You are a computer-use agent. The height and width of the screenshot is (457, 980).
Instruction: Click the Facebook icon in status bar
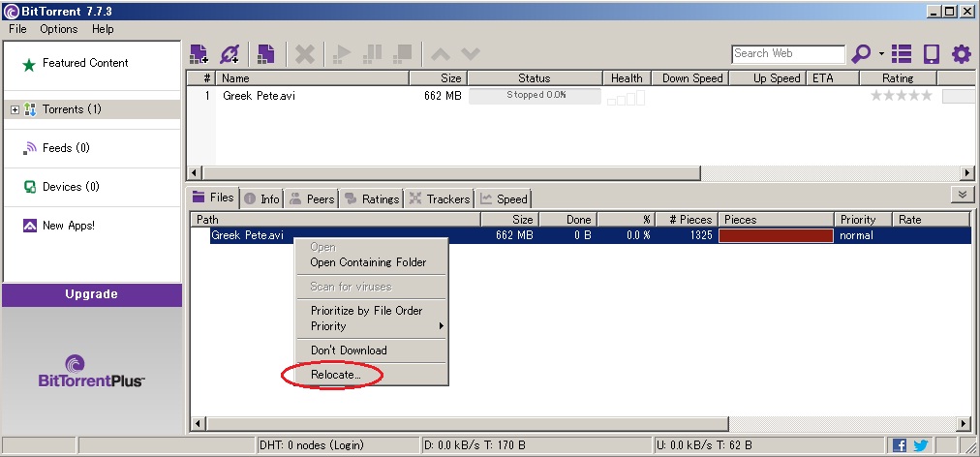(900, 445)
